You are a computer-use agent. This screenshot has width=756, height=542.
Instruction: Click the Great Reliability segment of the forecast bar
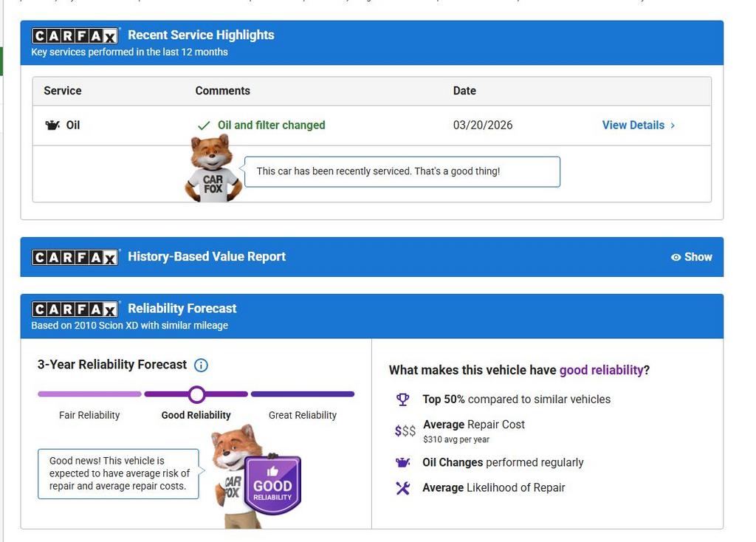(303, 394)
